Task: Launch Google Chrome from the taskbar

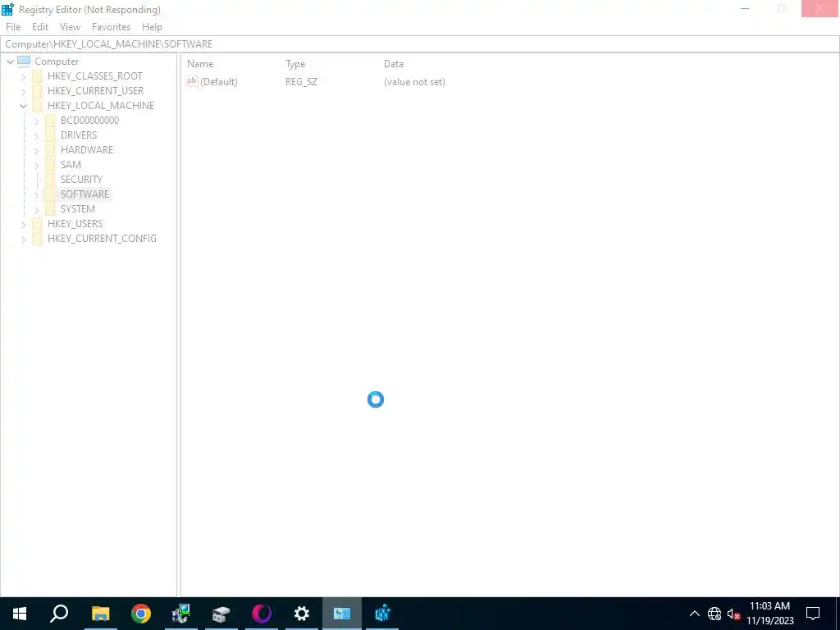Action: tap(141, 614)
